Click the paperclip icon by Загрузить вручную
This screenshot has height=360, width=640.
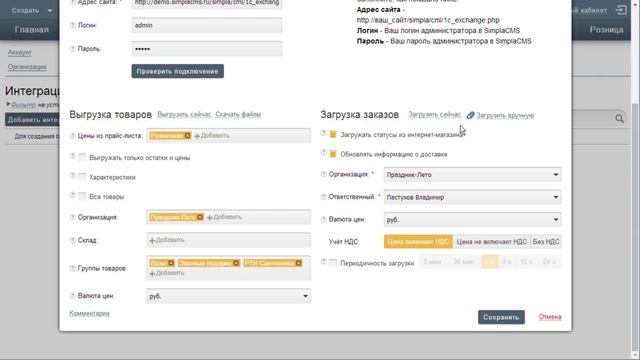pyautogui.click(x=471, y=116)
